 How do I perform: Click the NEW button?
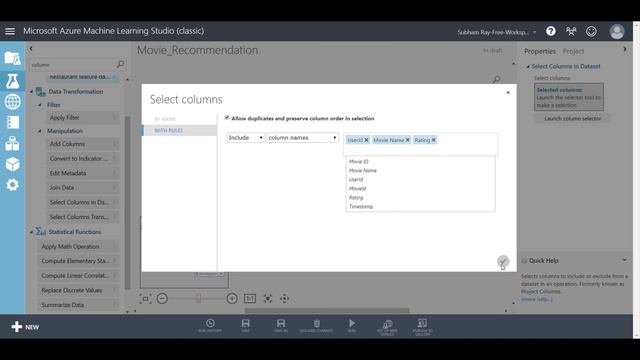(25, 327)
